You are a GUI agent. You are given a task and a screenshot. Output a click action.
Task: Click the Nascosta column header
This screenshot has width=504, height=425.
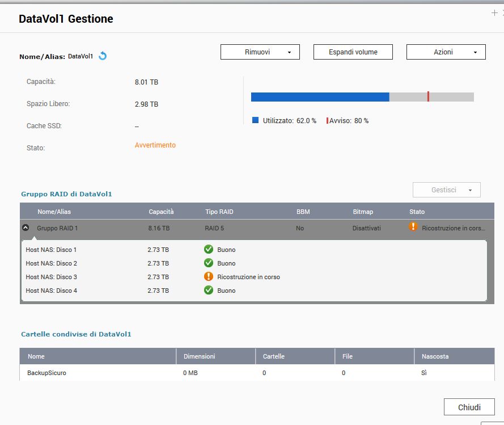click(x=435, y=356)
